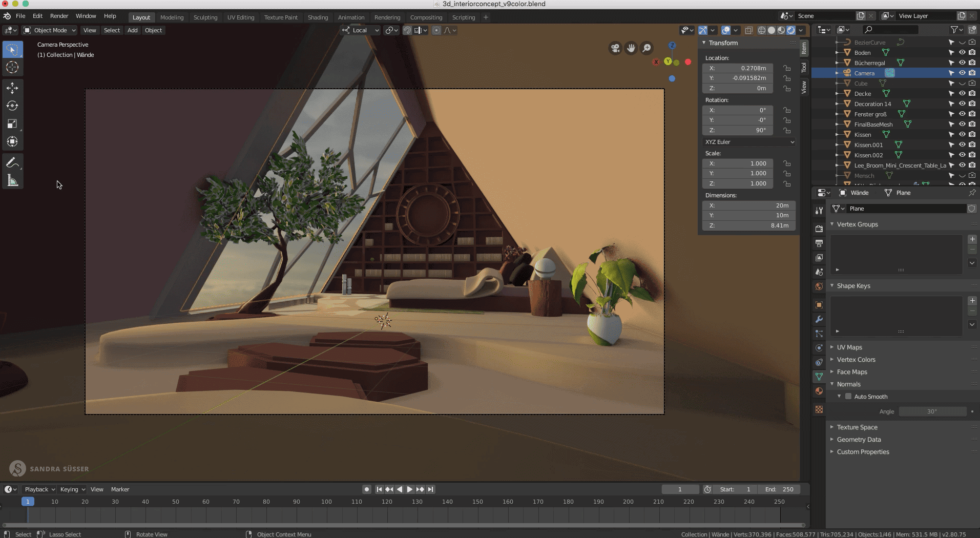The image size is (980, 538).
Task: Click the outliner search field
Action: 889,30
